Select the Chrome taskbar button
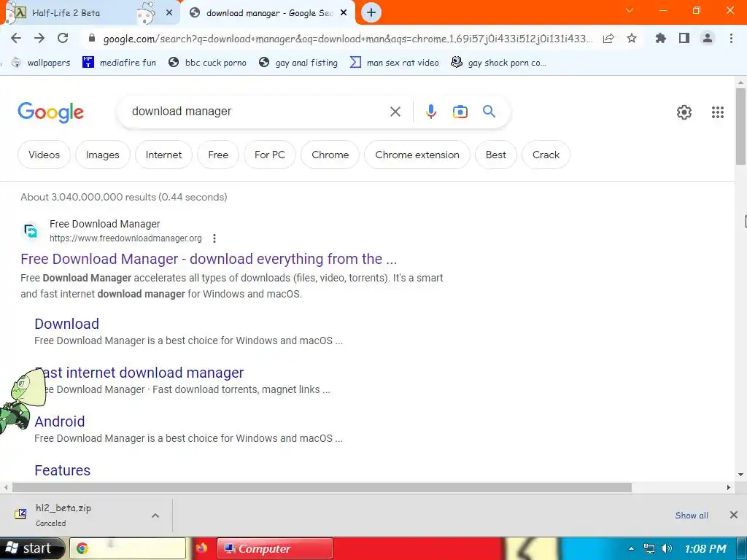Screen dimensions: 747x560 tap(128, 548)
